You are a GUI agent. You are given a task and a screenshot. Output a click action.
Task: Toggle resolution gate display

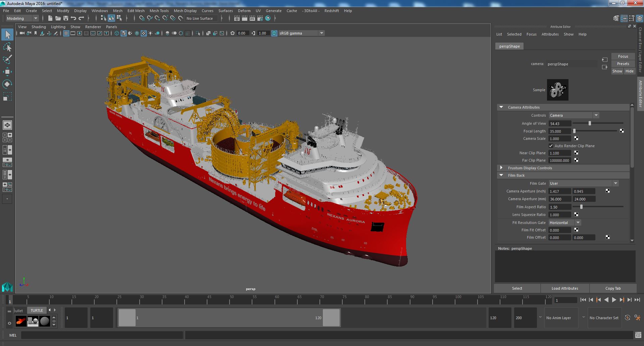coord(80,33)
